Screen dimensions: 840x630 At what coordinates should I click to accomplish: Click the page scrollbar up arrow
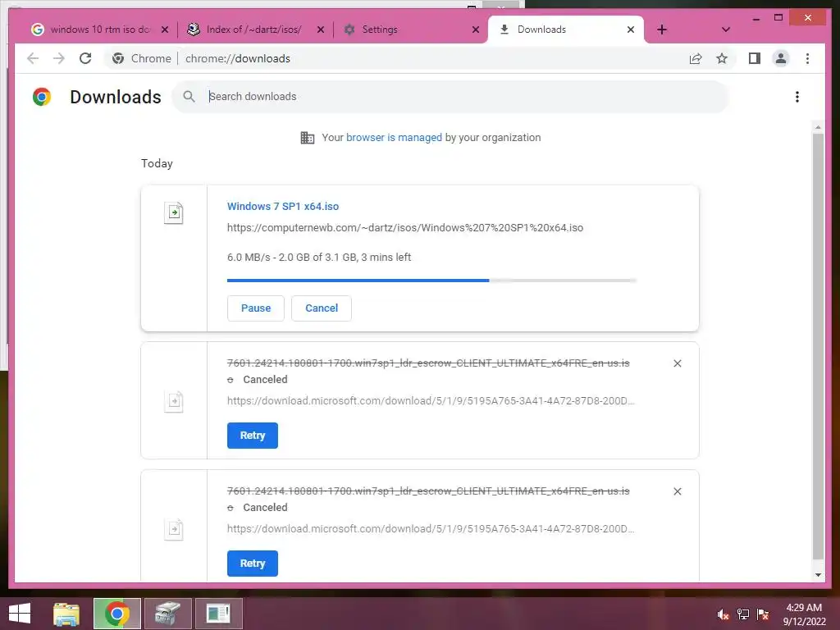pos(818,127)
